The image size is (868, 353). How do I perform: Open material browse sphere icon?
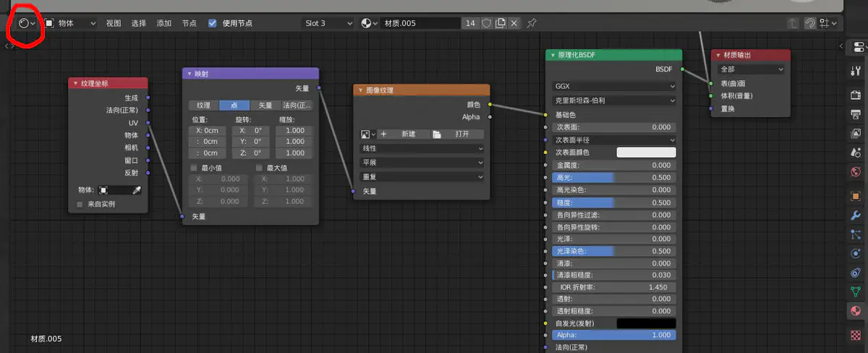369,23
